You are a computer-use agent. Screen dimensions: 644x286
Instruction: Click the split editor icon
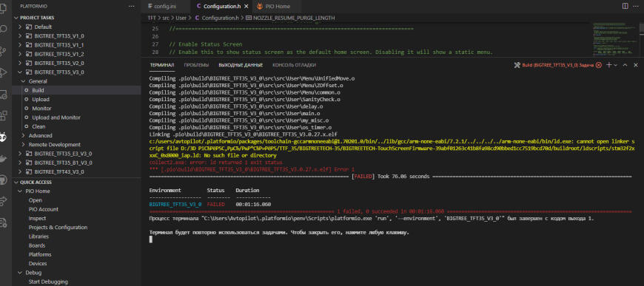tap(625, 6)
